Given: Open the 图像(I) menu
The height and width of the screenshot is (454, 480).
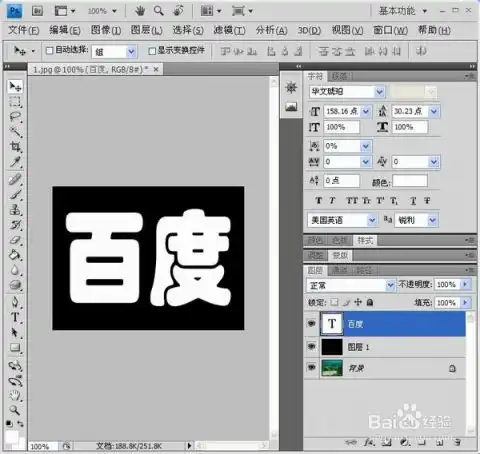Looking at the screenshot, I should 106,30.
